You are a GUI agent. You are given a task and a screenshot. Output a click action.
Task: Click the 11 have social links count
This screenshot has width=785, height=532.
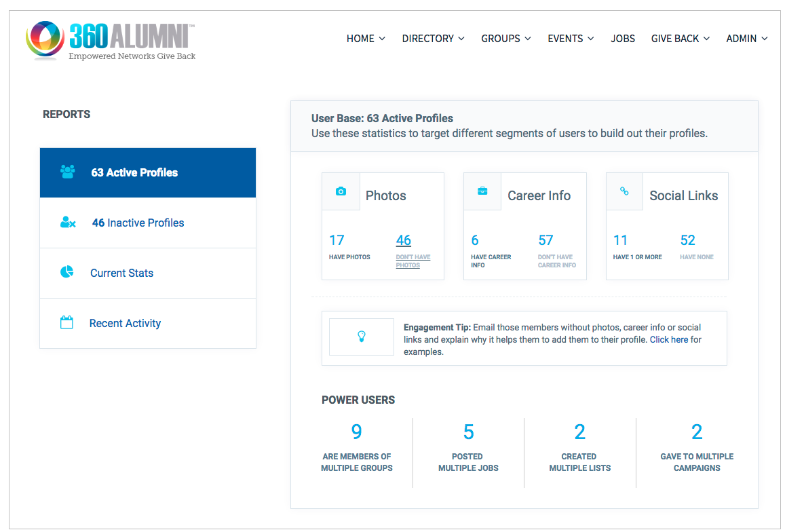[620, 240]
